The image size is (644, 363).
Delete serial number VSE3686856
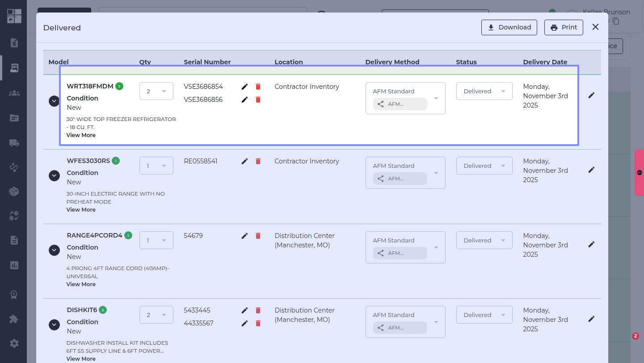pyautogui.click(x=258, y=100)
